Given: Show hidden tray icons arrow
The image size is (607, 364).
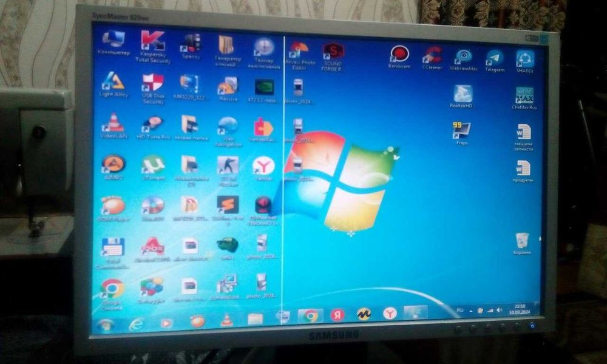Looking at the screenshot, I should (471, 311).
